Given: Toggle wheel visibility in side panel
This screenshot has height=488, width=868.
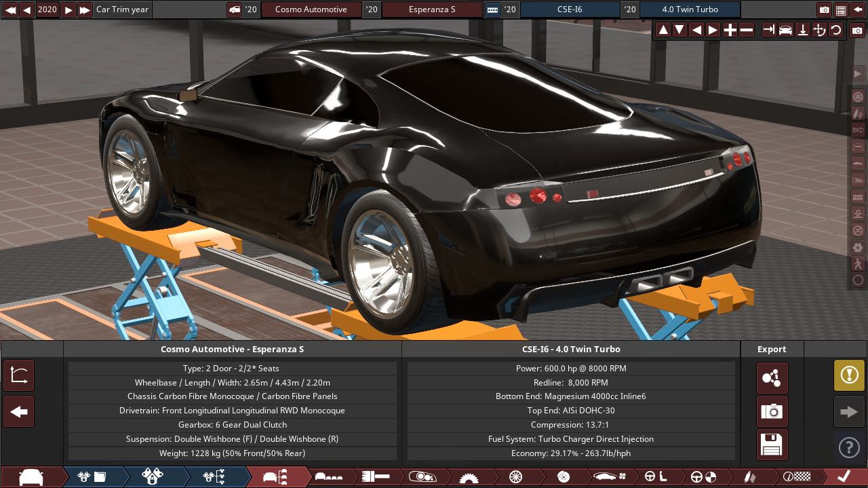Looking at the screenshot, I should 858,97.
